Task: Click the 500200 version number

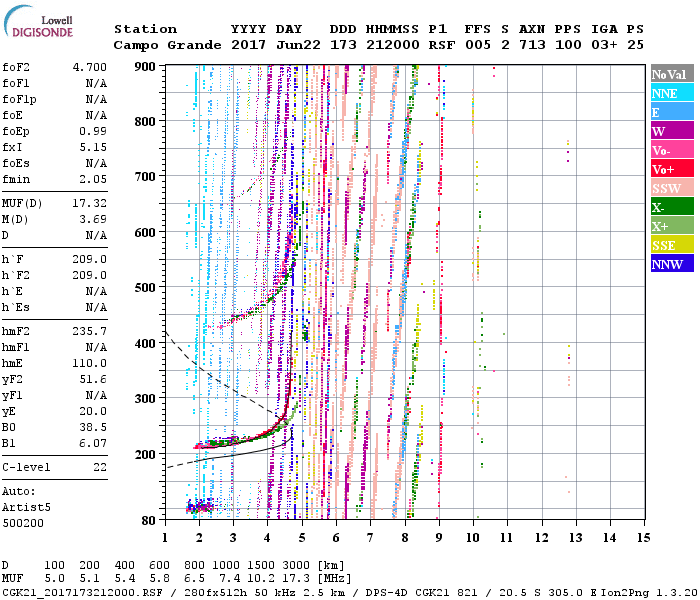Action: click(x=23, y=523)
